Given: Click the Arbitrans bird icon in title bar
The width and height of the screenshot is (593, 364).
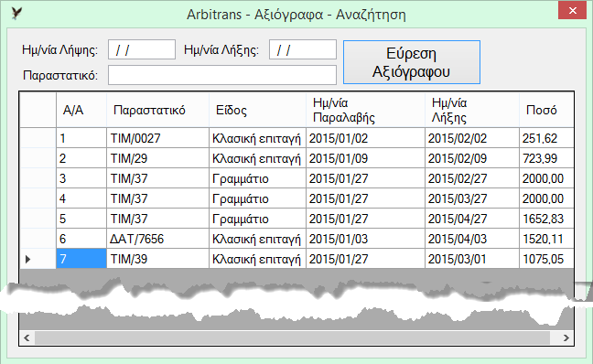Looking at the screenshot, I should coord(16,13).
